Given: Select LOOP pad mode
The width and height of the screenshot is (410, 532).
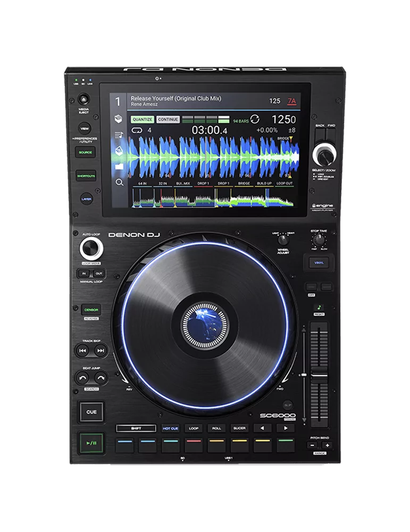Looking at the screenshot, I should click(x=194, y=428).
